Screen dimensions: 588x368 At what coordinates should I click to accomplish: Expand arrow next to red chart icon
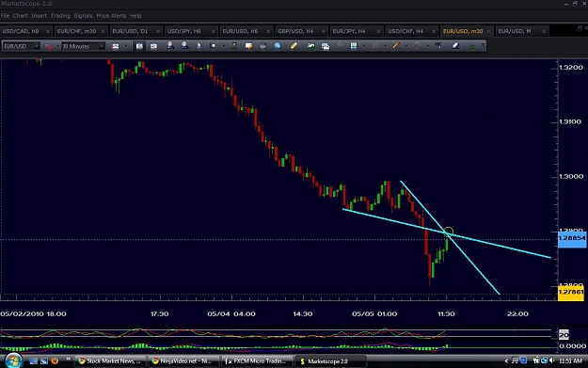point(57,46)
